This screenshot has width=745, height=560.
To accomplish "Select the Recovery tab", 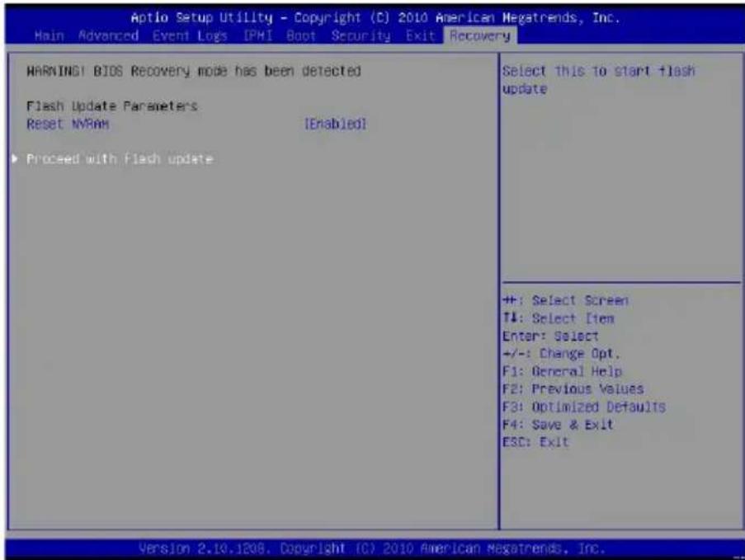I will 480,36.
